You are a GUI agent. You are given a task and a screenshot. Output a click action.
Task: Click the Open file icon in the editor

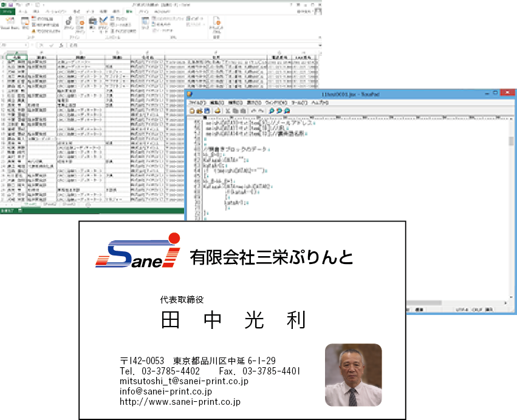(x=199, y=111)
